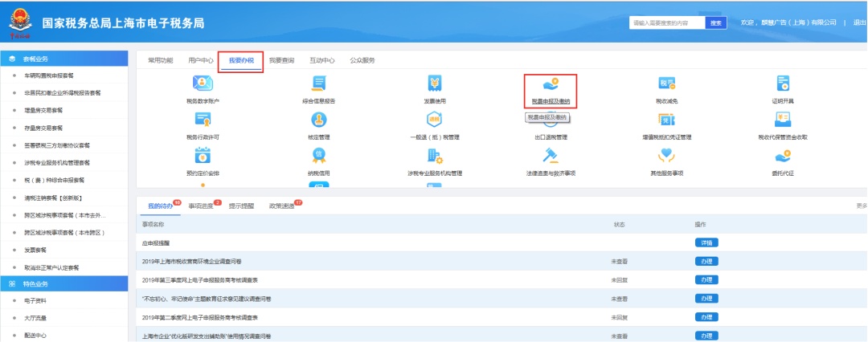The width and height of the screenshot is (868, 342).
Task: Expand the 特色业务 sidebar section
Action: click(x=64, y=284)
